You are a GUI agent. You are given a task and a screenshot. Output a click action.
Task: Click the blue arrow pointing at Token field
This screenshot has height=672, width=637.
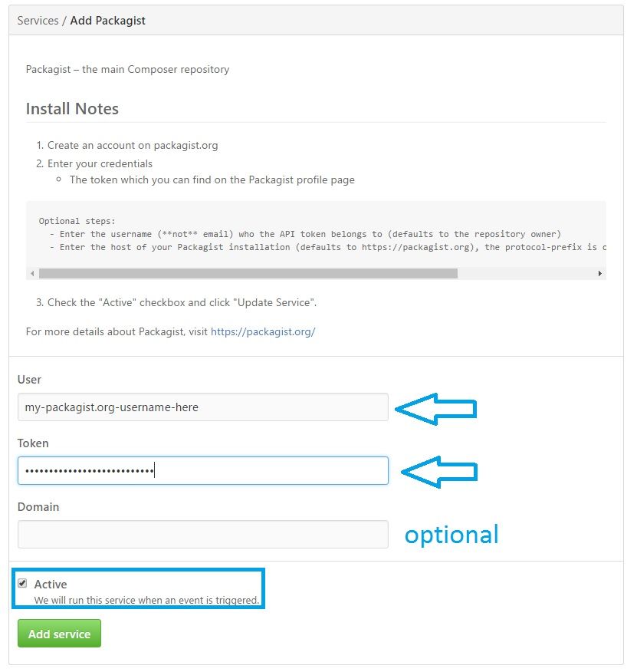click(x=438, y=472)
